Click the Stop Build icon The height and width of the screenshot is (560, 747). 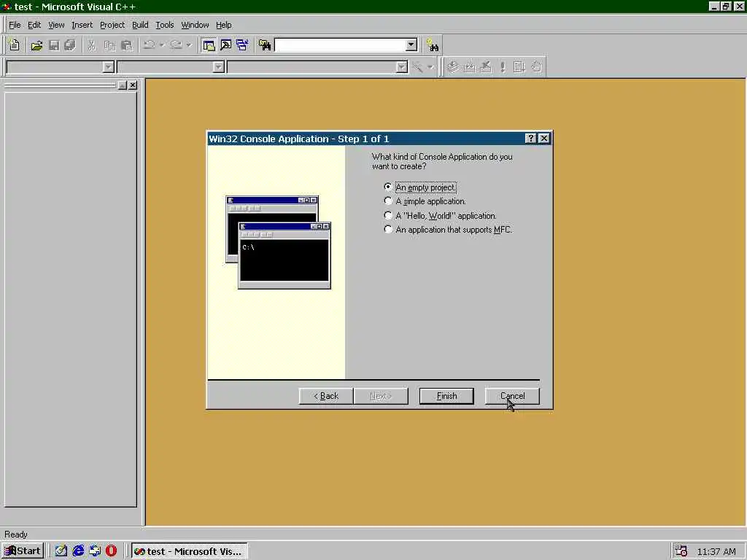[486, 67]
